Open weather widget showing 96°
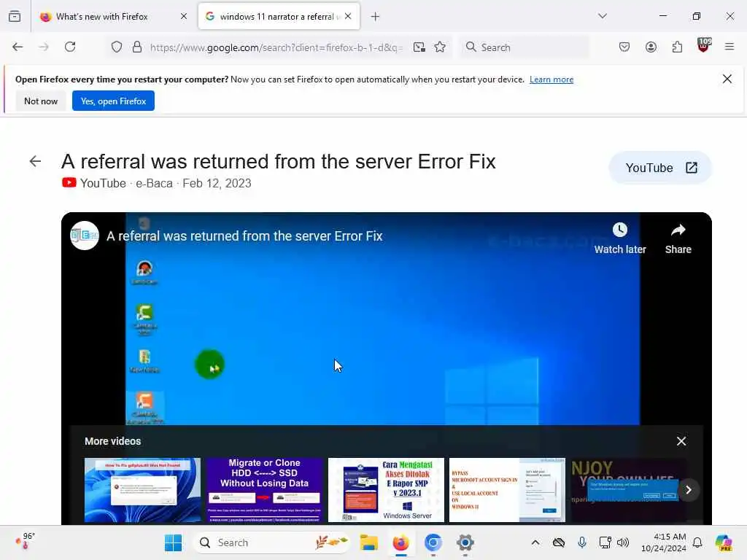The image size is (747, 560). click(25, 542)
